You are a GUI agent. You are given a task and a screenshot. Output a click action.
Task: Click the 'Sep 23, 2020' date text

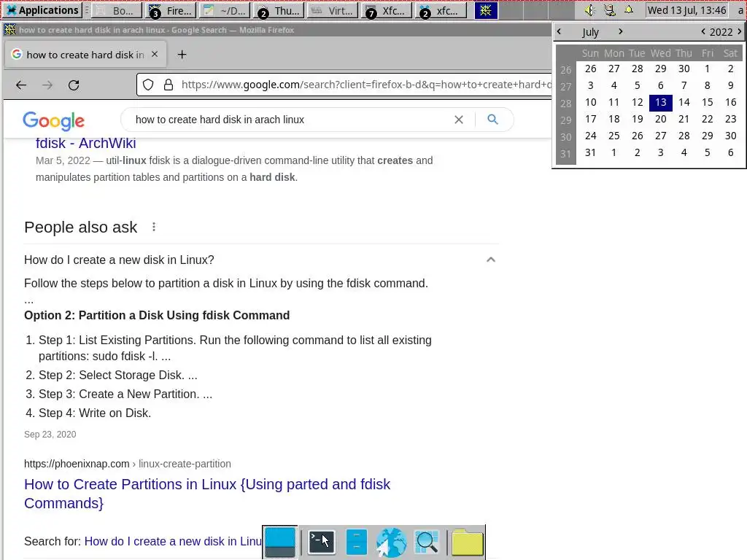coord(50,435)
